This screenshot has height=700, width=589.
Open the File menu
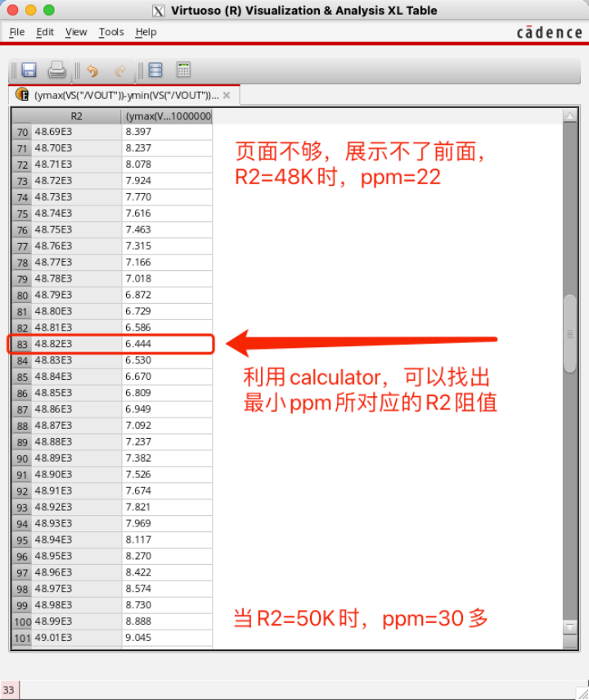coord(17,32)
